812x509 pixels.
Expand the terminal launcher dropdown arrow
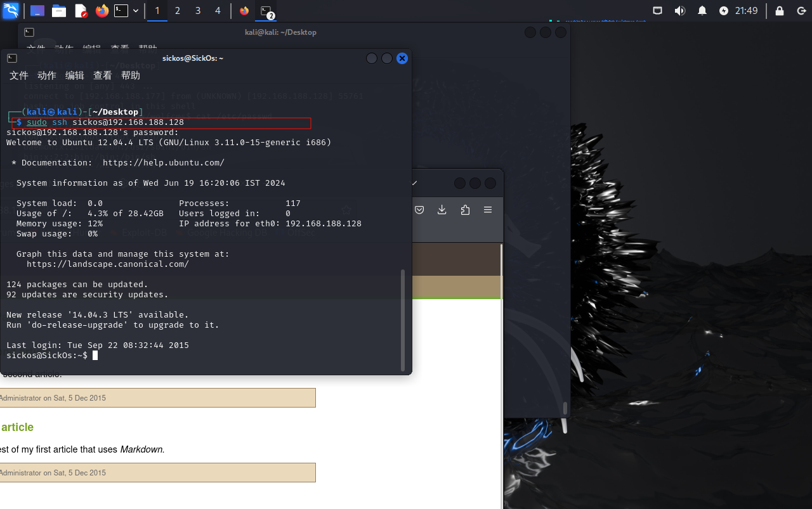(x=136, y=11)
